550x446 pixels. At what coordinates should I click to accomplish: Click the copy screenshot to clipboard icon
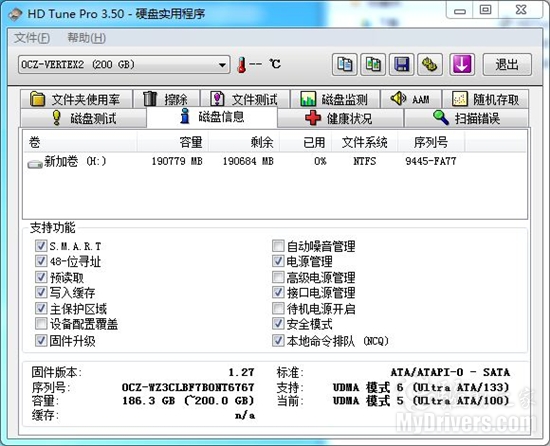pos(373,65)
